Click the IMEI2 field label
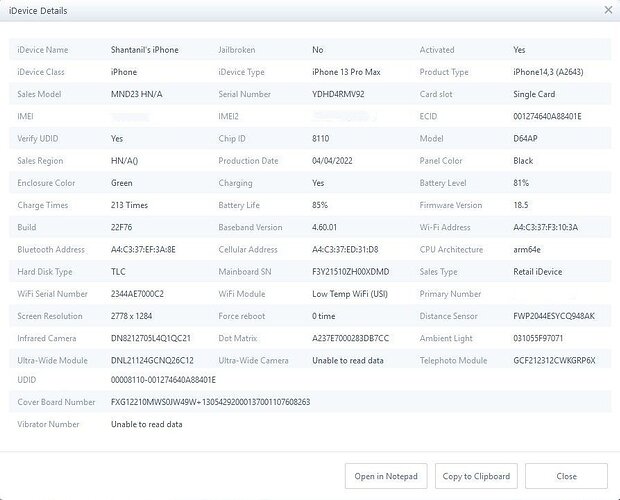This screenshot has width=620, height=500. click(229, 116)
